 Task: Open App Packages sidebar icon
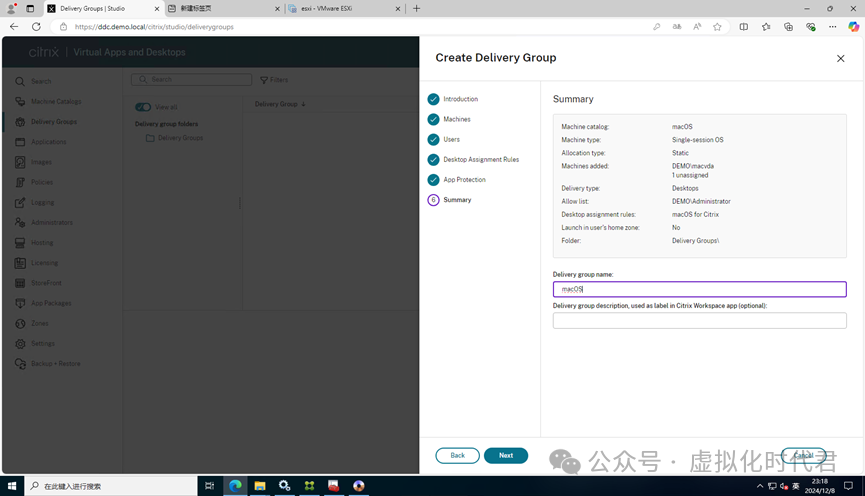pos(20,303)
